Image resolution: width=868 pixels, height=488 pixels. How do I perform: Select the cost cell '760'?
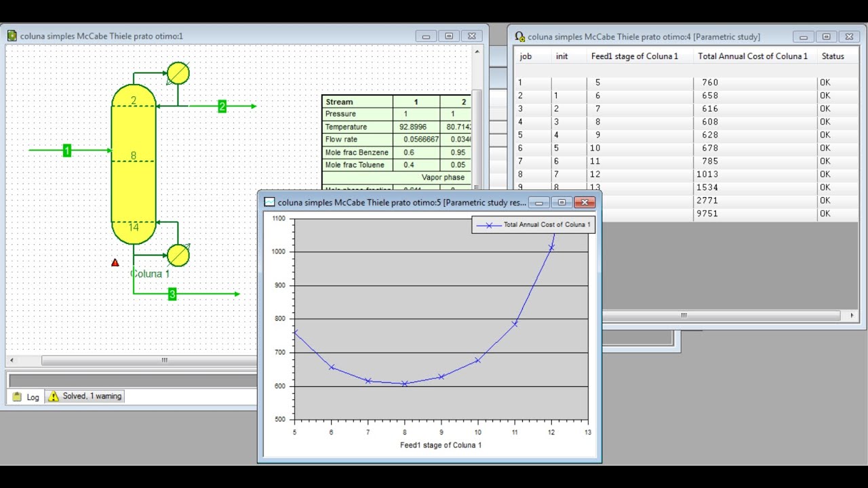tap(710, 83)
